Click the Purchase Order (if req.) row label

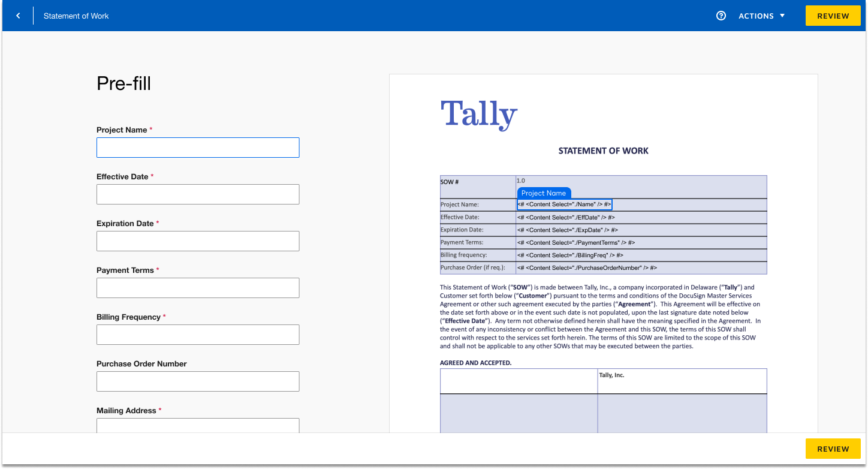(473, 267)
